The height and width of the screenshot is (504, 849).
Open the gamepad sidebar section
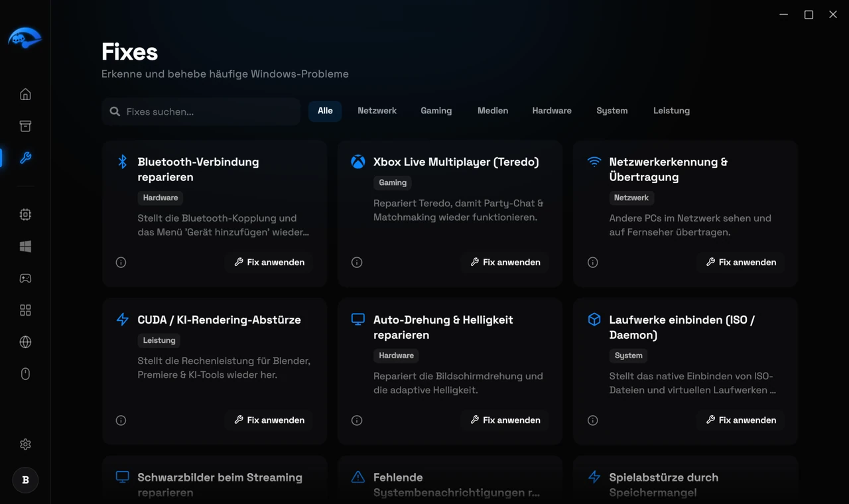tap(25, 279)
